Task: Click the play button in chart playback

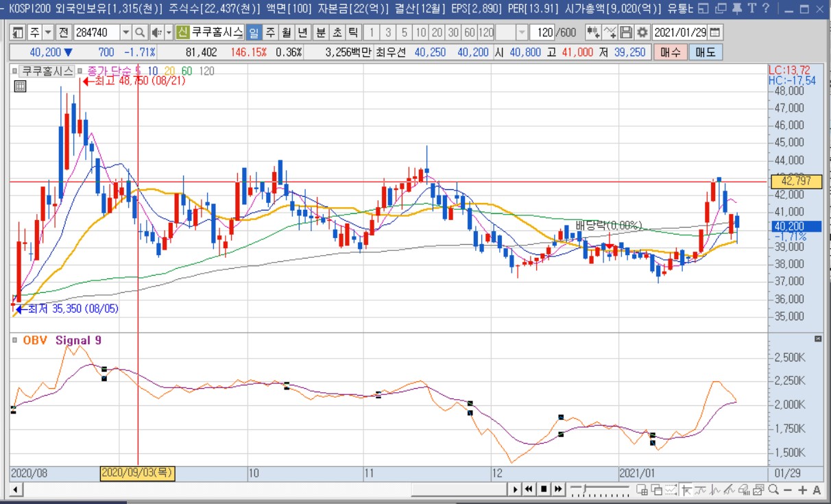Action: 515,490
